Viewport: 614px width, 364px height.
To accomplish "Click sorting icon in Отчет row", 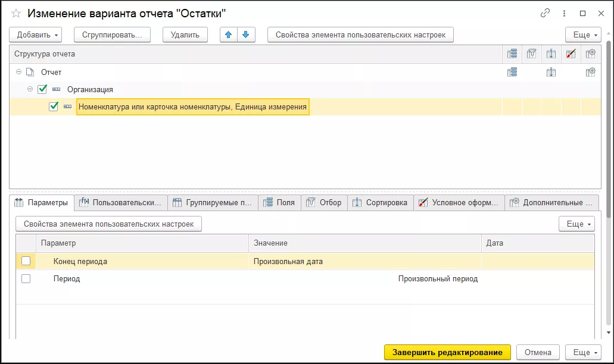I will [x=551, y=72].
